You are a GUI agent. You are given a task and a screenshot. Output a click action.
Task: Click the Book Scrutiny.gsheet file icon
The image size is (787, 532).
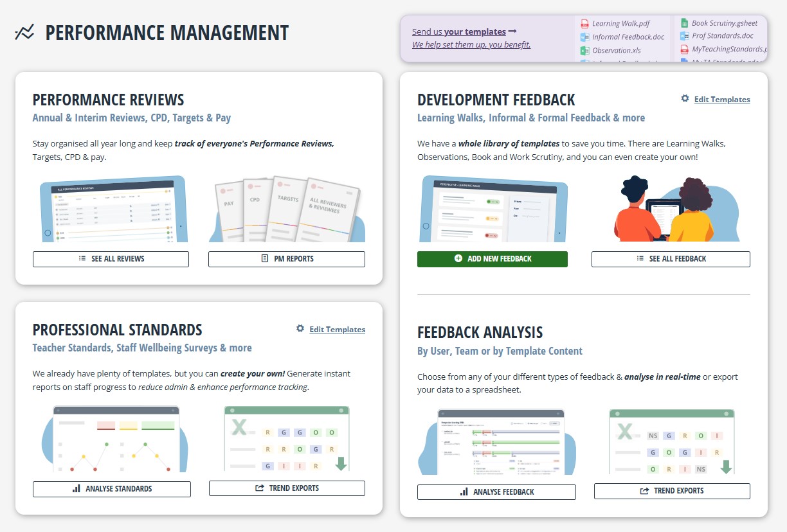[684, 24]
